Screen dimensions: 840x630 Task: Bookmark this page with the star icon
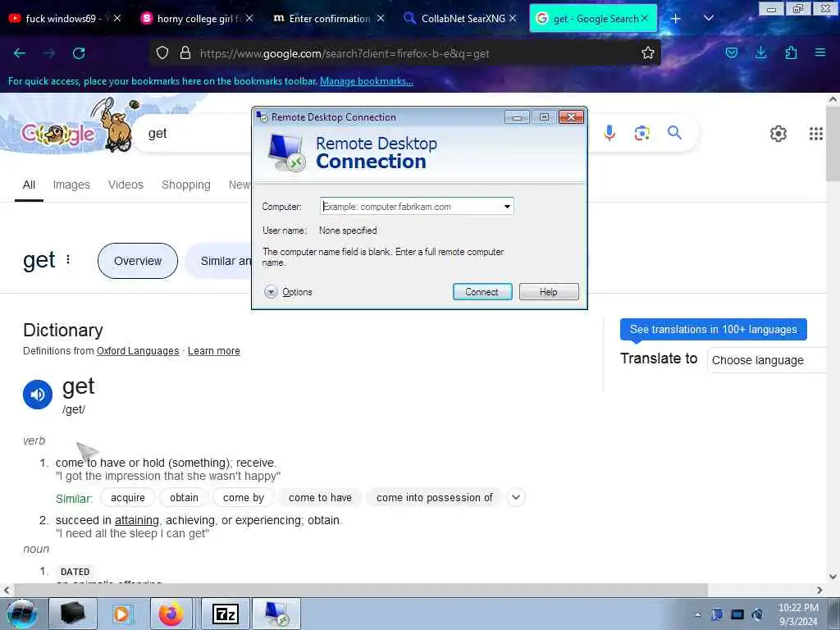tap(648, 53)
